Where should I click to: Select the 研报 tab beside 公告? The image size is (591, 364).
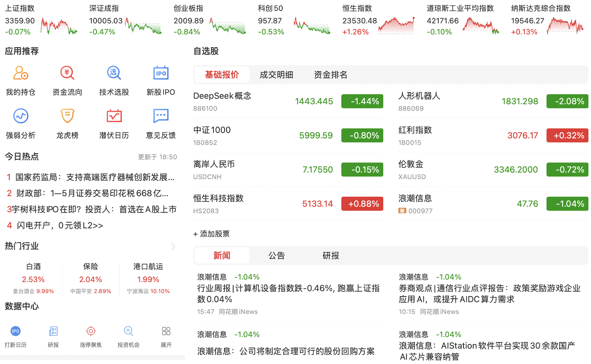(x=331, y=255)
